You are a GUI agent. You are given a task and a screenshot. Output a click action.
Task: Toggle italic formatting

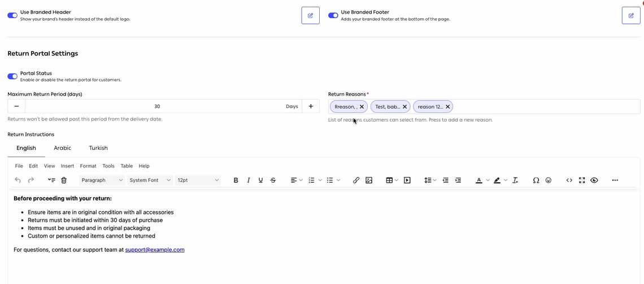(248, 180)
